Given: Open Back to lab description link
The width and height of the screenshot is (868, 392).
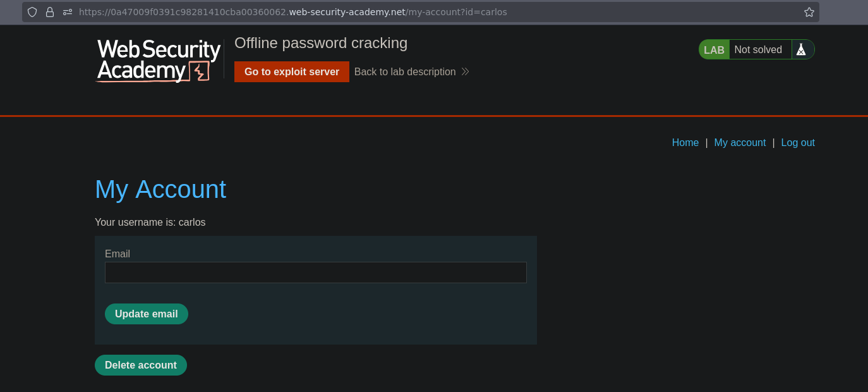Looking at the screenshot, I should tap(405, 71).
